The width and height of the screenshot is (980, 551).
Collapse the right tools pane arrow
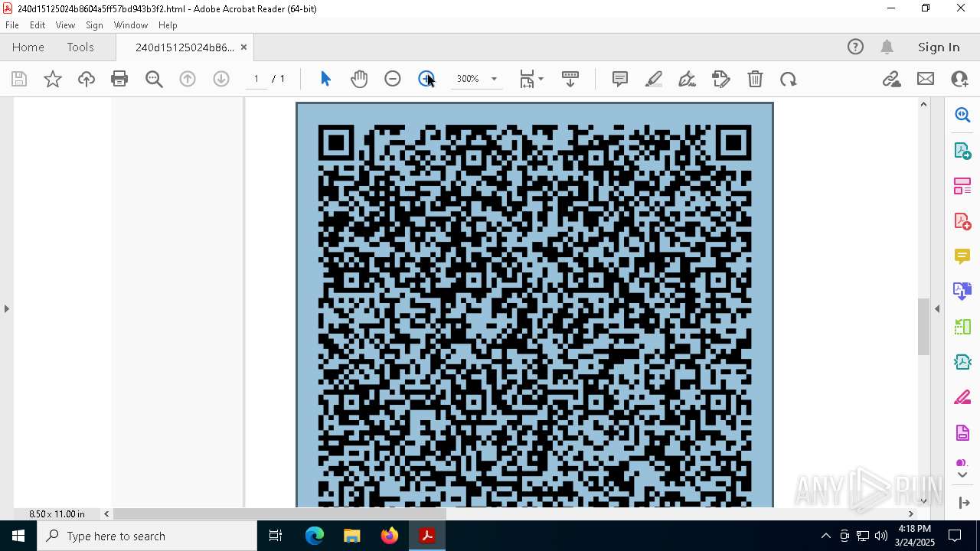(x=937, y=308)
